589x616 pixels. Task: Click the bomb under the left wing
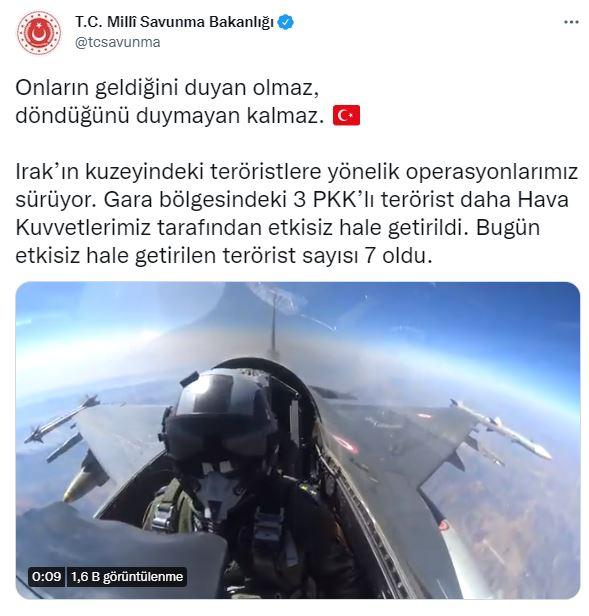86,477
